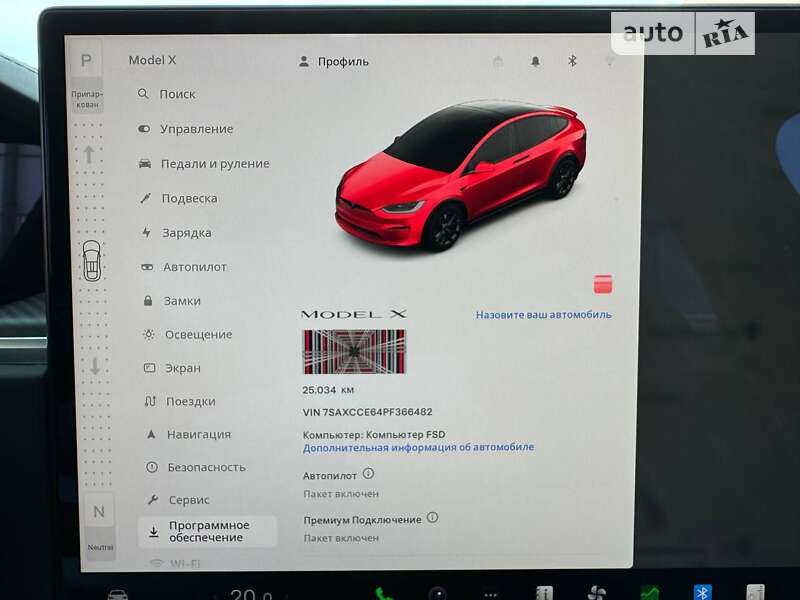Select the Подвеска (Suspension) settings

coord(190,198)
